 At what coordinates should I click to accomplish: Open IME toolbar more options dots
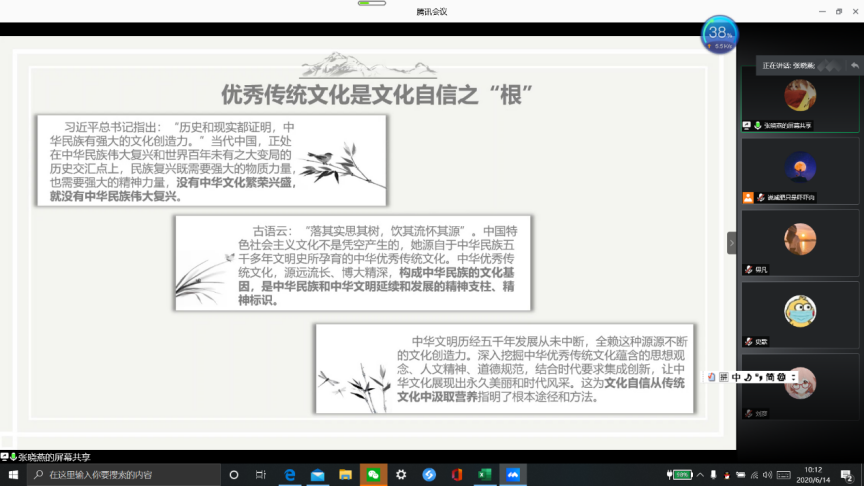(792, 377)
